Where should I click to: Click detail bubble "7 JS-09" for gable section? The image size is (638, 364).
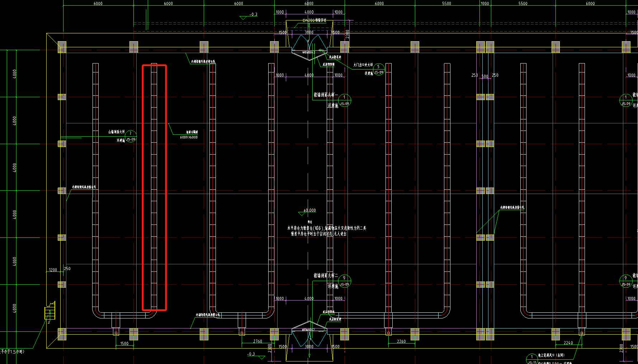(131, 137)
